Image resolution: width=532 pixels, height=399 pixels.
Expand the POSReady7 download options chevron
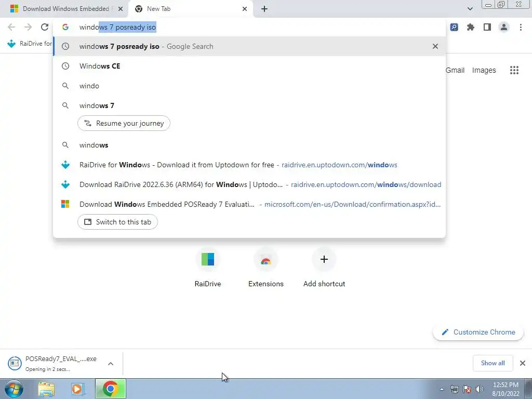[111, 363]
